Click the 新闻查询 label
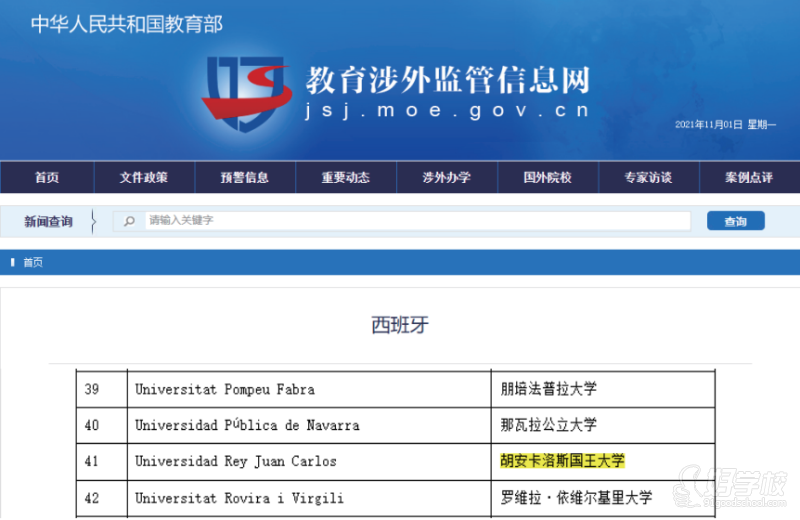The width and height of the screenshot is (800, 520). tap(48, 221)
